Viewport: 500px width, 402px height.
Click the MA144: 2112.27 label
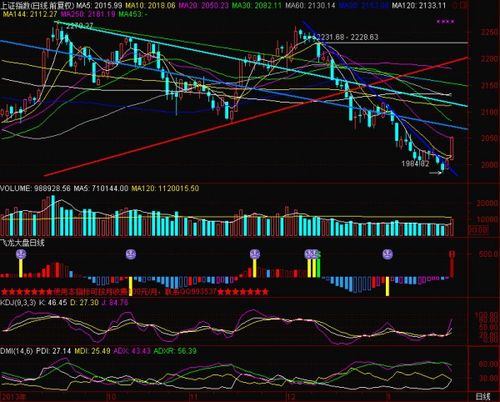click(30, 14)
